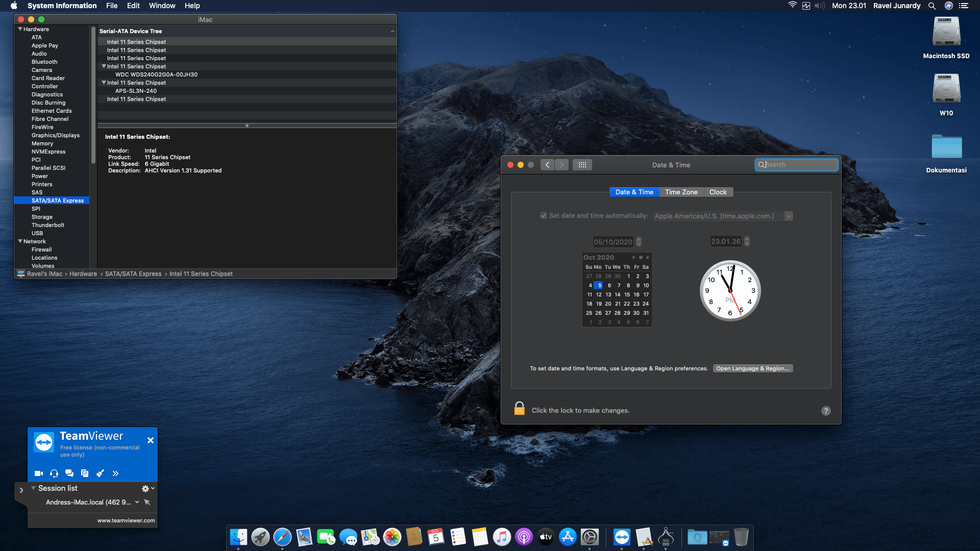Toggle Set date and time automatically checkbox
Viewport: 980px width, 551px height.
pyautogui.click(x=544, y=216)
